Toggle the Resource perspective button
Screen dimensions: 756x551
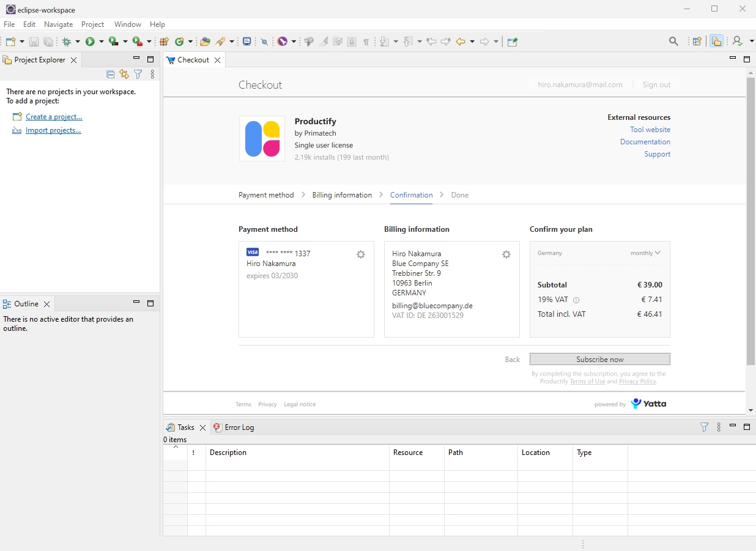click(x=716, y=42)
